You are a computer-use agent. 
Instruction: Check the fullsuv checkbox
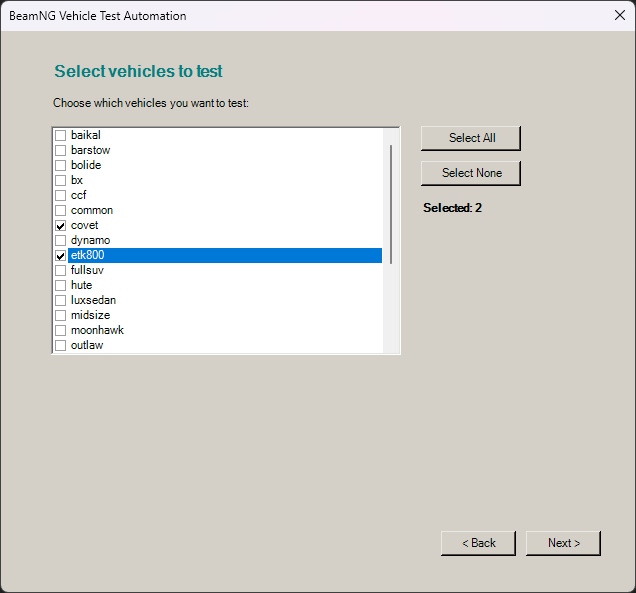tap(60, 270)
